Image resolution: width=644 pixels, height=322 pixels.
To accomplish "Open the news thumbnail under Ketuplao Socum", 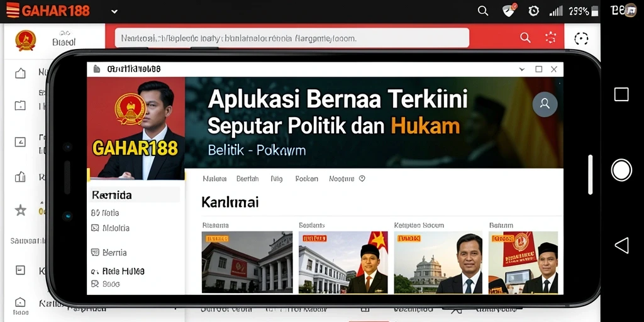I will coord(438,262).
